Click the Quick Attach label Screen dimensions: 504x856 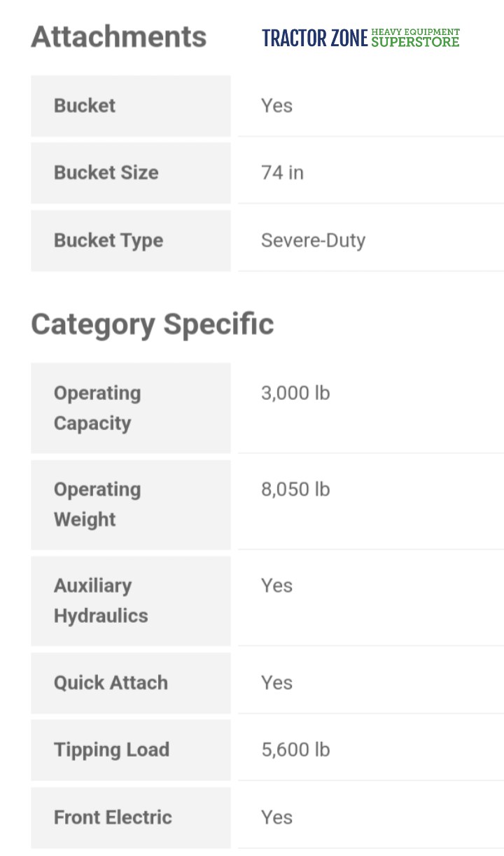(111, 683)
